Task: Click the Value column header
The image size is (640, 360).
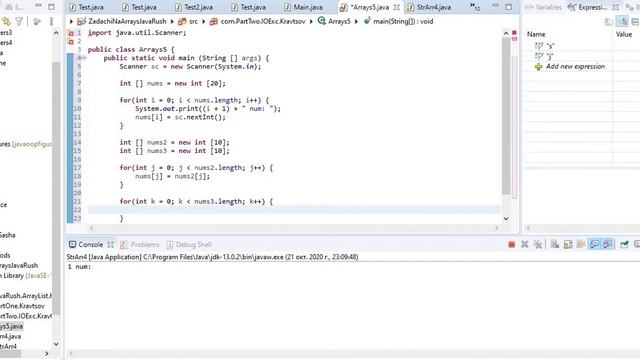Action: coord(624,34)
